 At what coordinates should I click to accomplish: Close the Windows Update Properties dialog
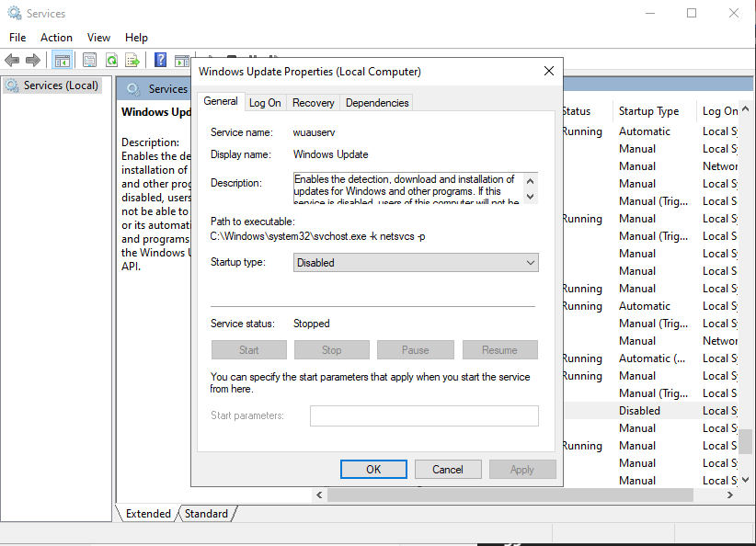tap(549, 72)
